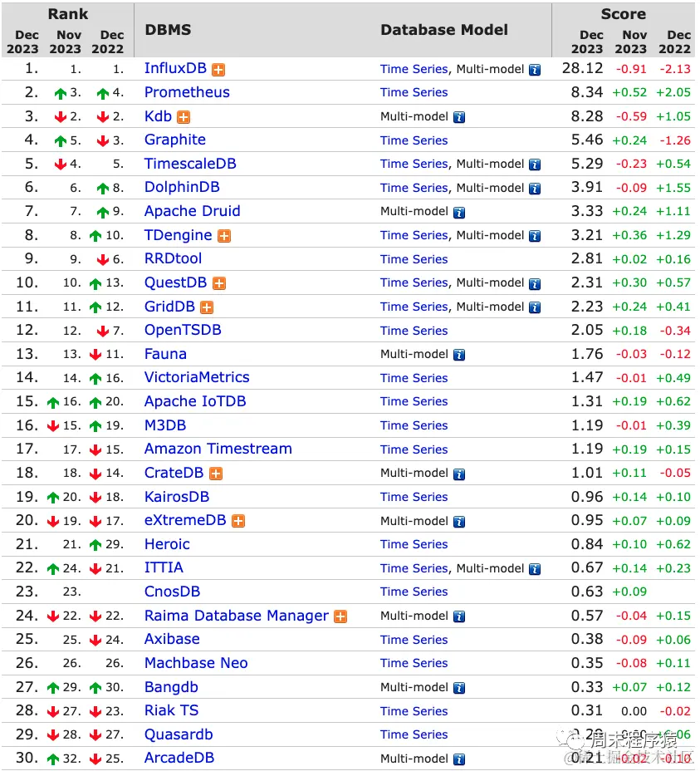Go to the TimescaleDB link
This screenshot has height=771, width=700.
tap(190, 164)
